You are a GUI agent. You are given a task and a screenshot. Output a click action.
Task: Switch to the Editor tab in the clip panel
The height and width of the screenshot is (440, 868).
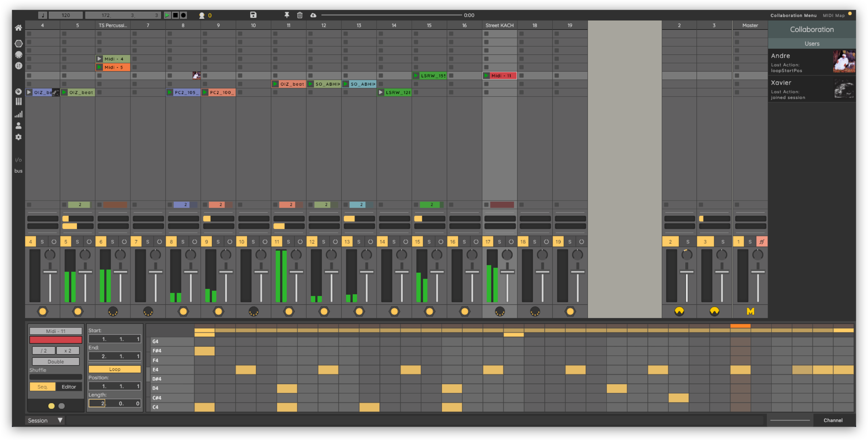pos(69,387)
